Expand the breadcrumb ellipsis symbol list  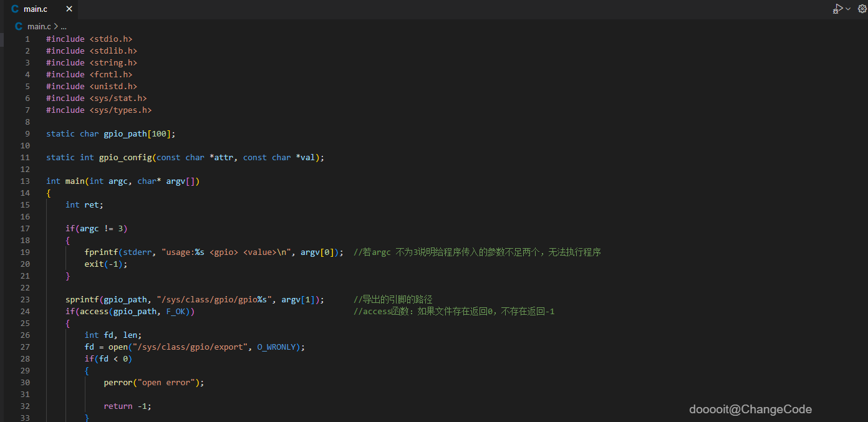point(64,27)
